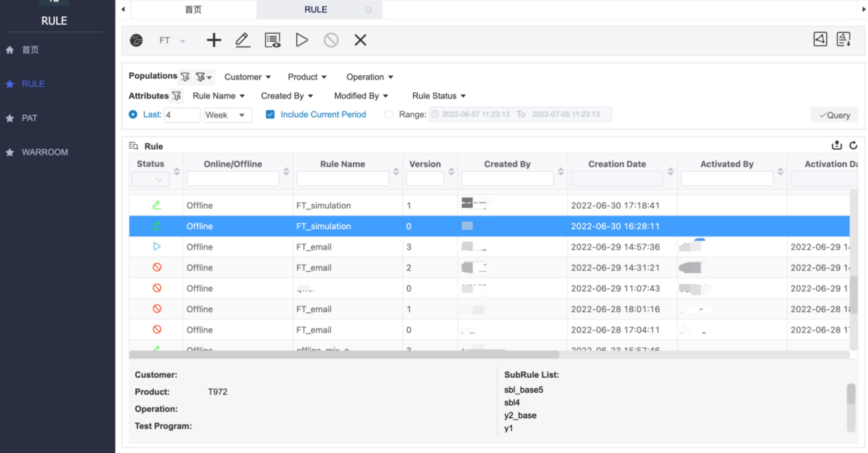868x453 pixels.
Task: Sort by Status column arrows
Action: (177, 171)
